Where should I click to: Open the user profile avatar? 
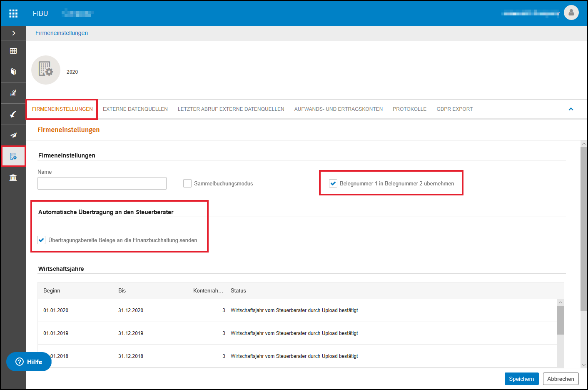(x=571, y=12)
